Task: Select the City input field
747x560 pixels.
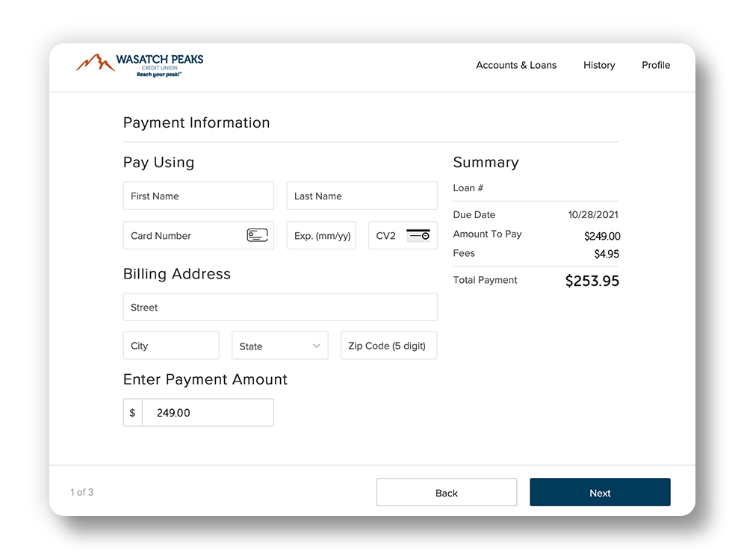Action: pyautogui.click(x=170, y=345)
